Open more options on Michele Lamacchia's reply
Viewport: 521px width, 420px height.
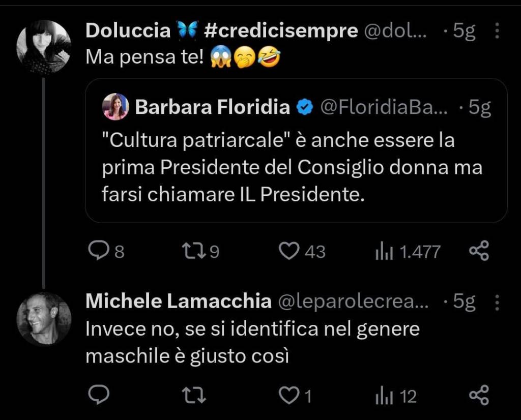tap(497, 303)
